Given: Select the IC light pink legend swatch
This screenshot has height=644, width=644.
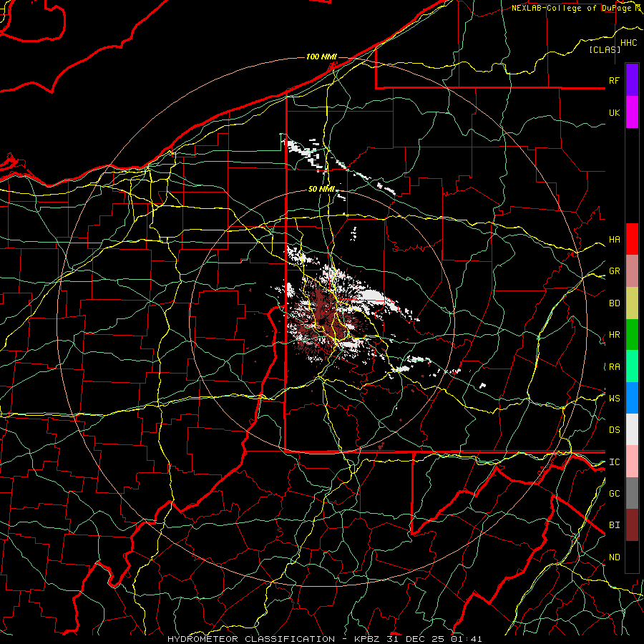Looking at the screenshot, I should (632, 462).
